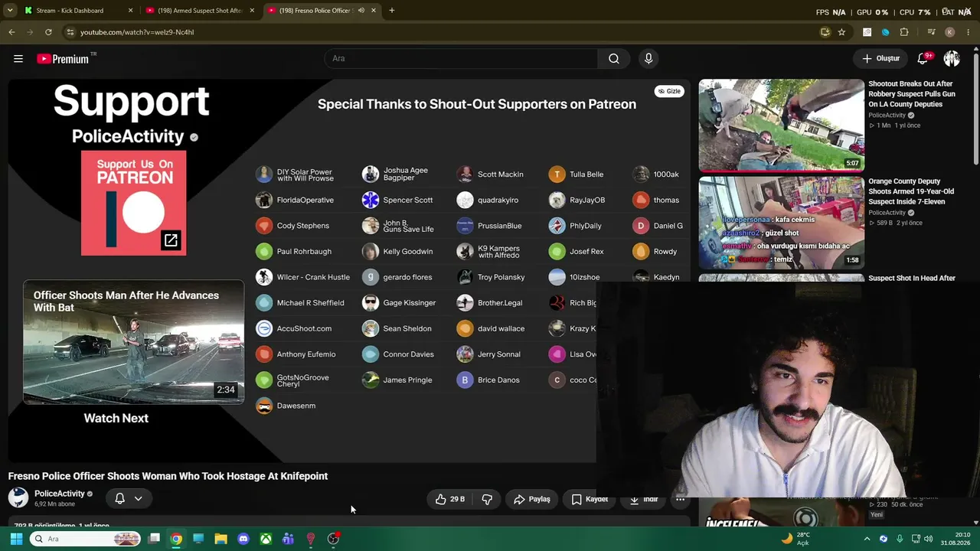Screen dimensions: 980x551
Task: Open Chrome extensions puzzle icon
Action: click(904, 32)
